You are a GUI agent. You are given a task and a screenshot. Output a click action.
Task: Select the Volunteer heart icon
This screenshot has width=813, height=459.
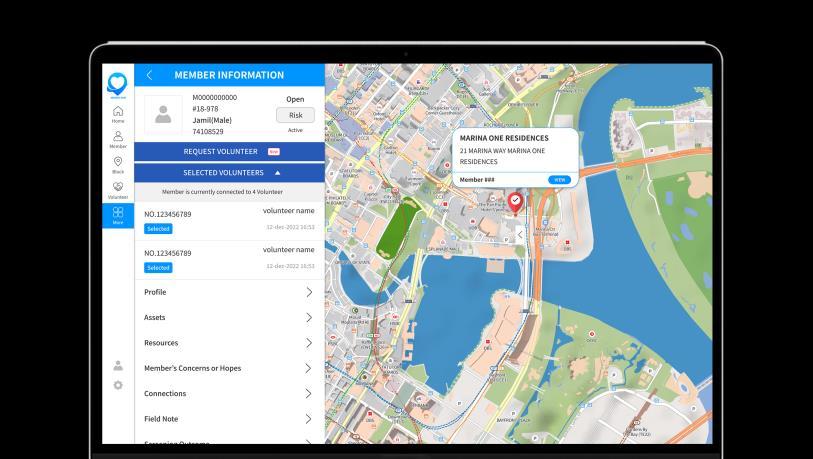118,190
